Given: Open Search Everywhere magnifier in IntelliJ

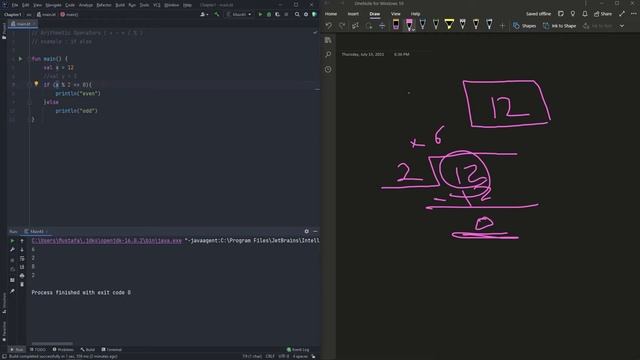Looking at the screenshot, I should click(x=297, y=14).
